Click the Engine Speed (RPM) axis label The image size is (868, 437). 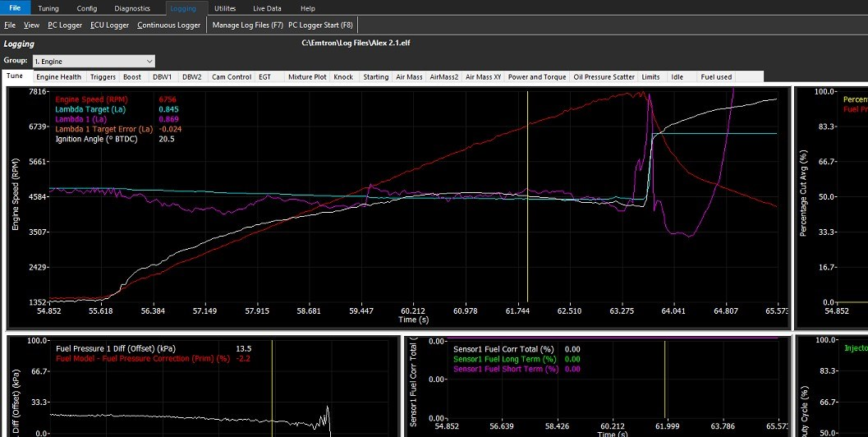click(x=16, y=195)
